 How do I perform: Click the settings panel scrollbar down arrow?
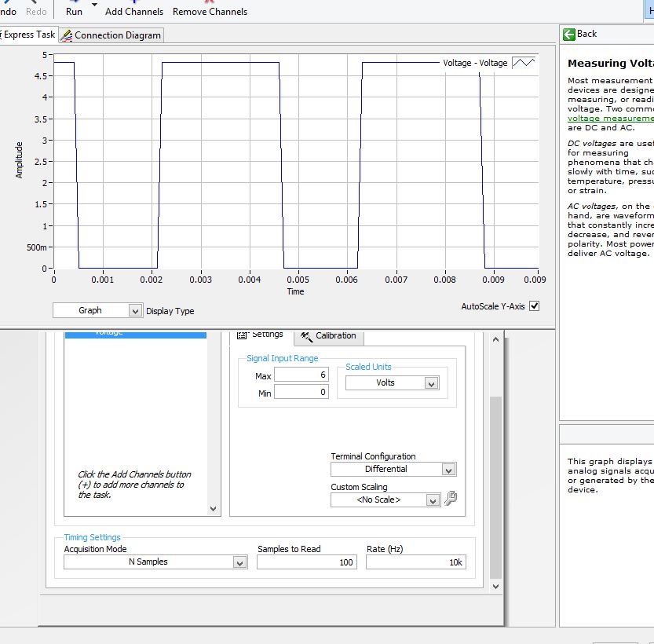pyautogui.click(x=495, y=586)
